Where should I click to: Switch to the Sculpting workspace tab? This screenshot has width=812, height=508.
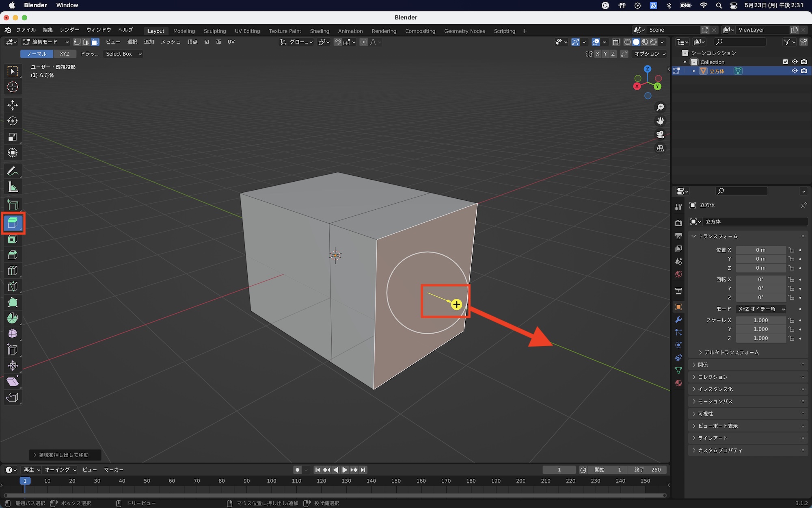214,31
